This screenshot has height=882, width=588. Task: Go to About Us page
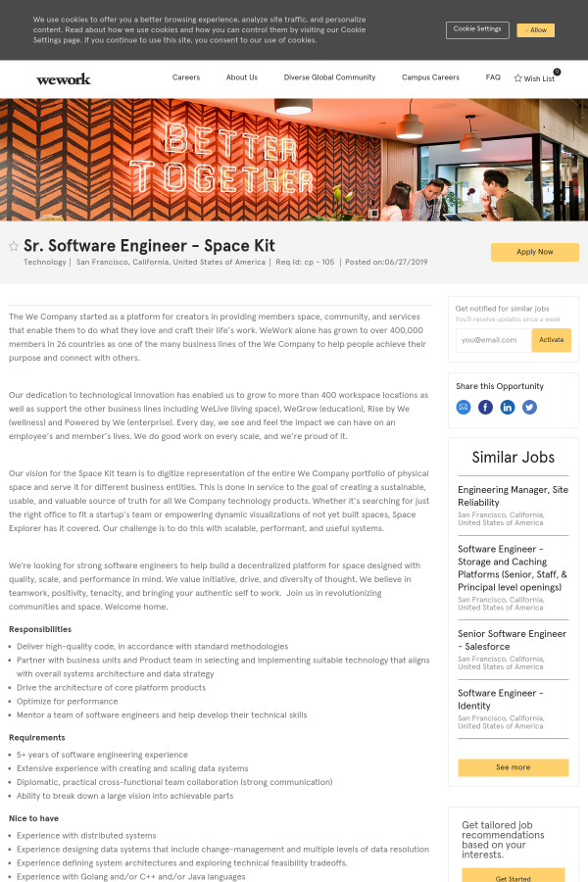[242, 77]
